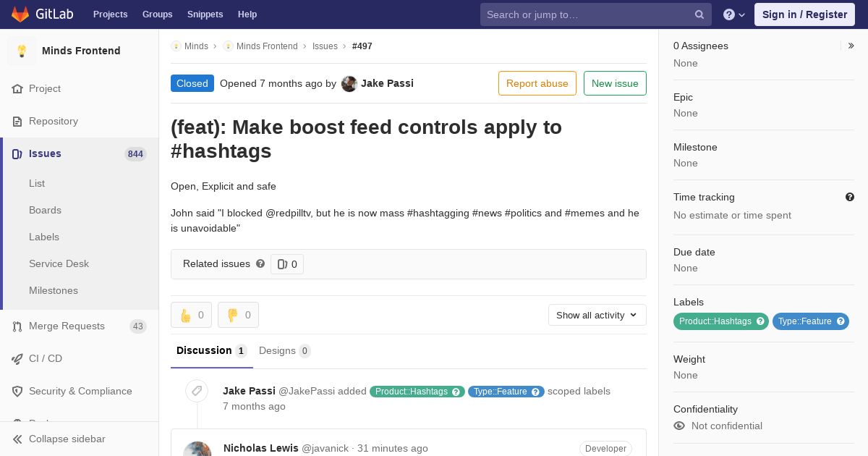
Task: Switch to the Discussion tab
Action: pyautogui.click(x=212, y=350)
